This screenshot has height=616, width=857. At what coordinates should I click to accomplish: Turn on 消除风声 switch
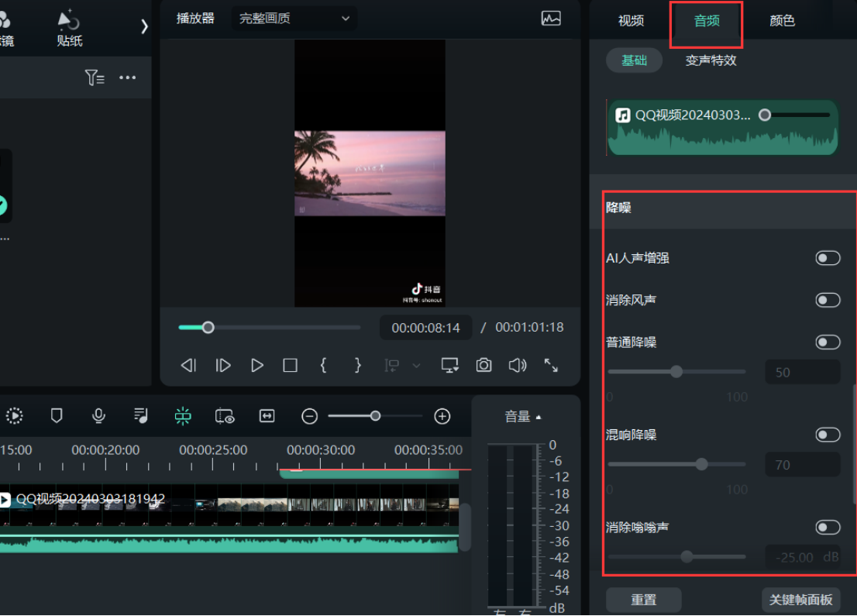pos(828,300)
